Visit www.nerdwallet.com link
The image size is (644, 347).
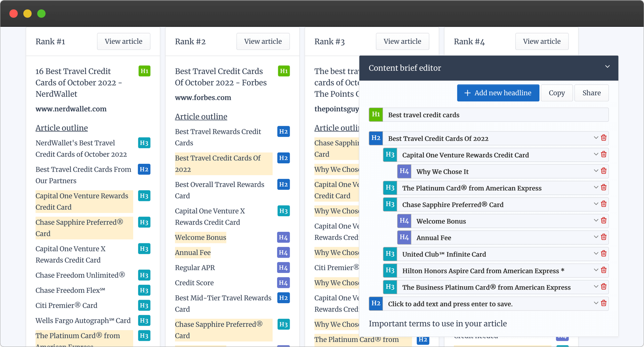coord(71,109)
